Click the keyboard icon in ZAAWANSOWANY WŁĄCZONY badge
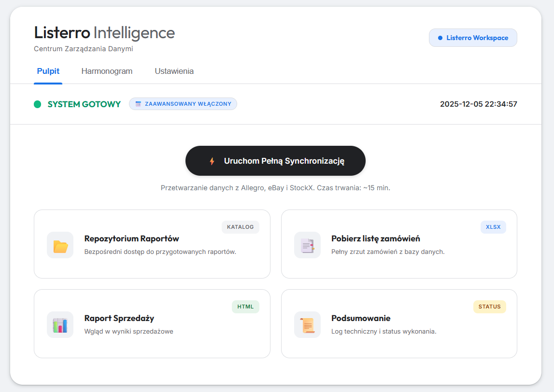This screenshot has width=554, height=392. [139, 103]
